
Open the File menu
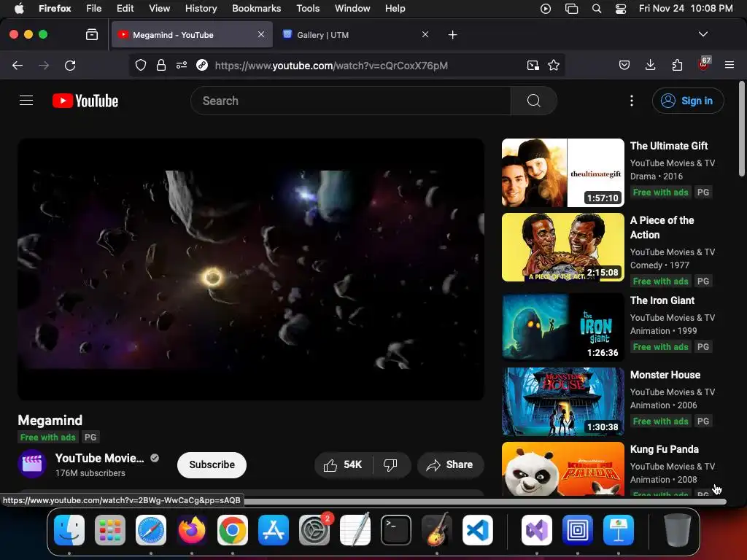click(93, 8)
